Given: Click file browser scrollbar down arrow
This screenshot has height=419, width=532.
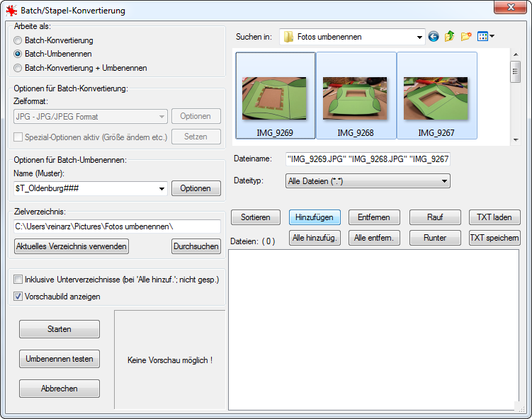Looking at the screenshot, I should click(516, 139).
